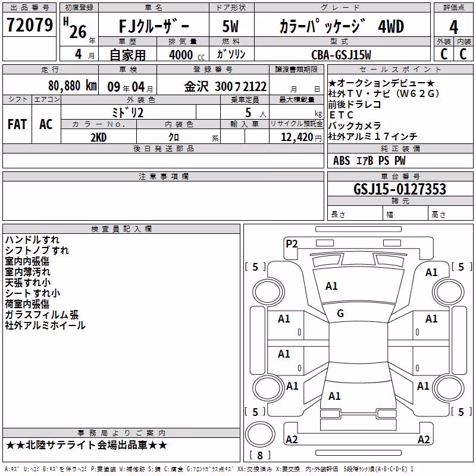Select factory equipment ABS エアB PS PW
Viewport: 476px width, 476px height.
(369, 161)
